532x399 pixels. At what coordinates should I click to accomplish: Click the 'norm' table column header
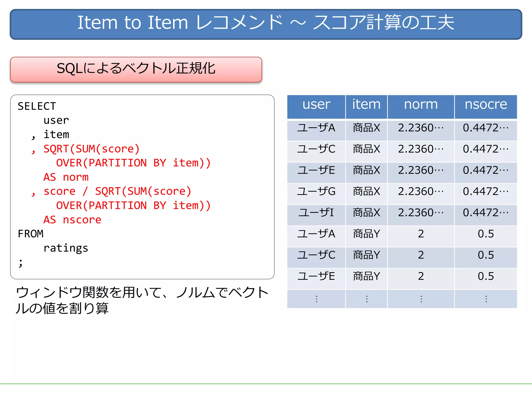[421, 107]
